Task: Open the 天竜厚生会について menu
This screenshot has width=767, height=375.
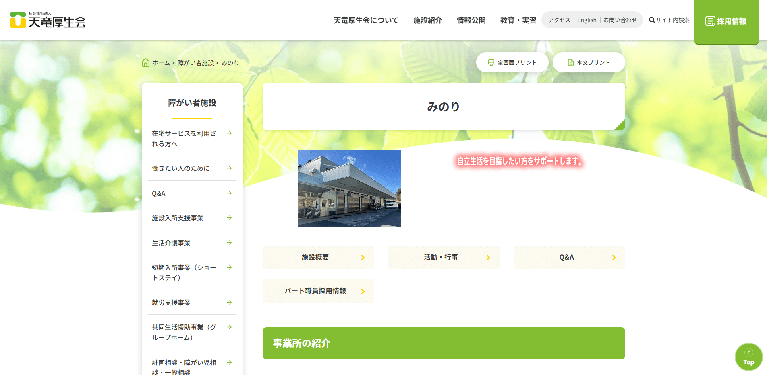Action: 366,21
